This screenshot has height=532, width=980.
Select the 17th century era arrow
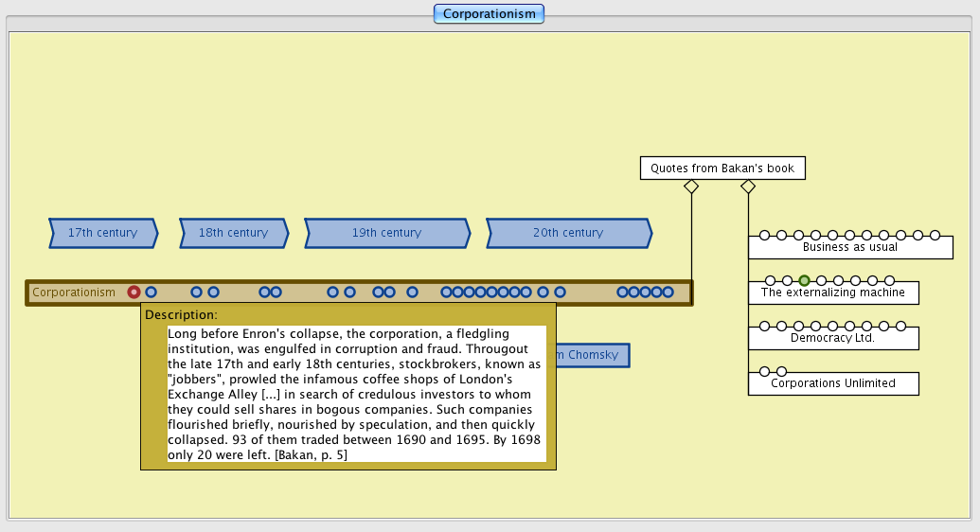(x=103, y=233)
